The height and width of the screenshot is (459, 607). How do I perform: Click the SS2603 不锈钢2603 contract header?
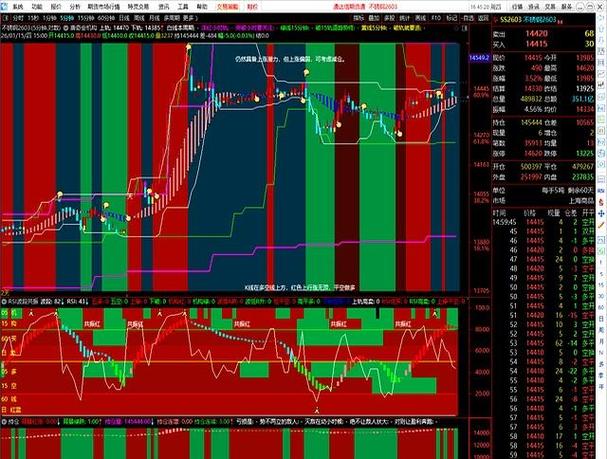tap(528, 19)
